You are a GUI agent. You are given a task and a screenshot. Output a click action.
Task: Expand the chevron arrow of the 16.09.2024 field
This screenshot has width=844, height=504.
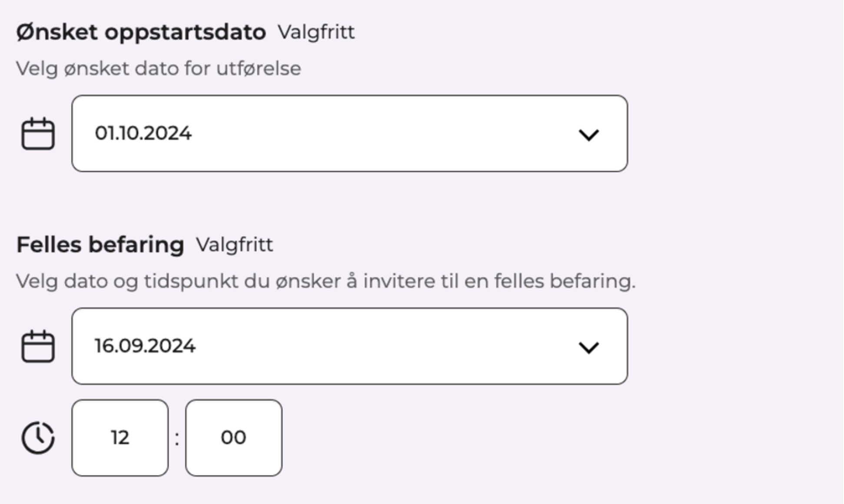(x=589, y=348)
